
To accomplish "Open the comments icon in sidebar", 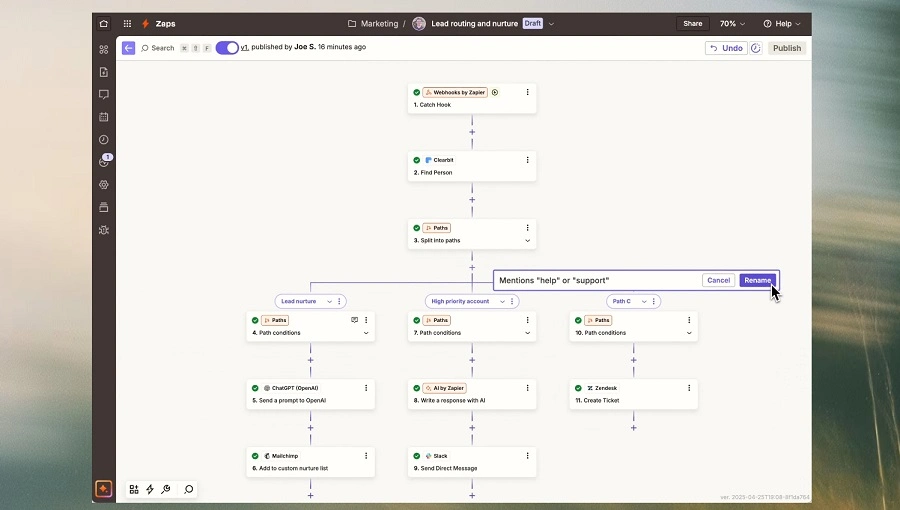I will tap(103, 95).
